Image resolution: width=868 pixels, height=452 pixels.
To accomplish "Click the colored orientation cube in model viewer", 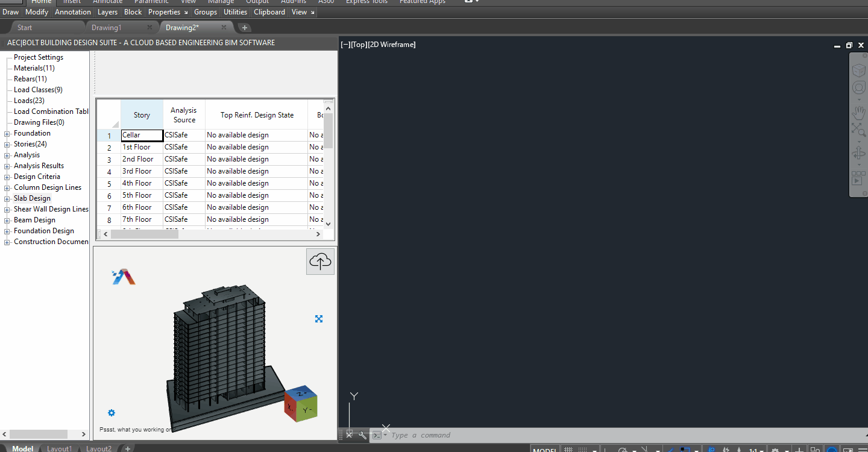I will 301,404.
